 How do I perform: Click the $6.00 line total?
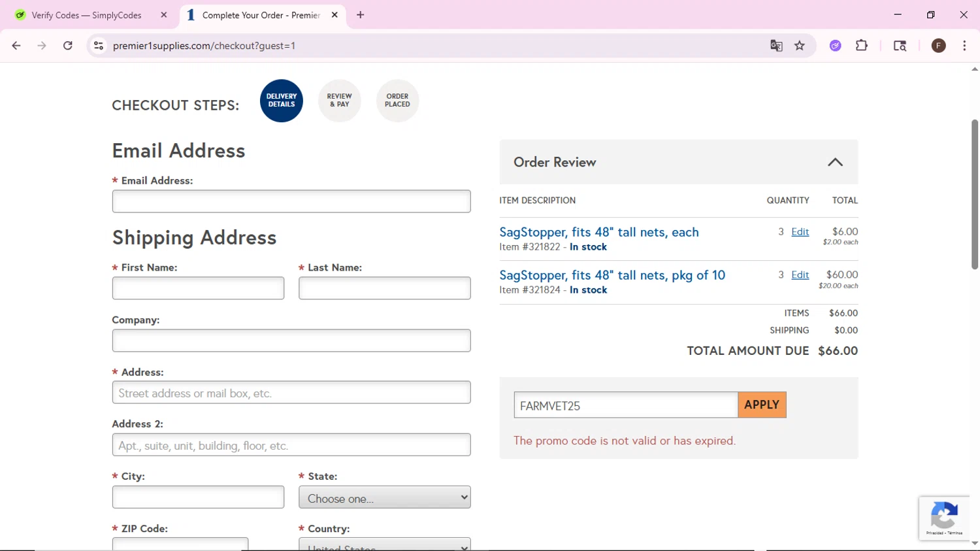845,231
